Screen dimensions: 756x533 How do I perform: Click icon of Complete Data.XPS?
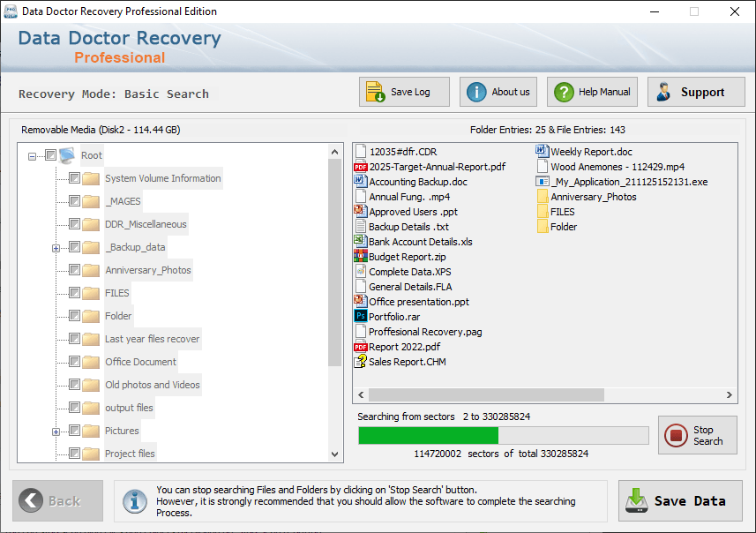tap(360, 271)
